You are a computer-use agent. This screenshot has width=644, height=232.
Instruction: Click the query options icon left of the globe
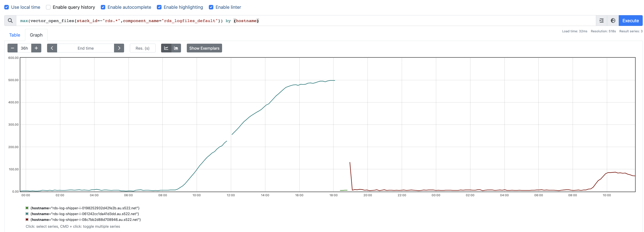tap(601, 21)
